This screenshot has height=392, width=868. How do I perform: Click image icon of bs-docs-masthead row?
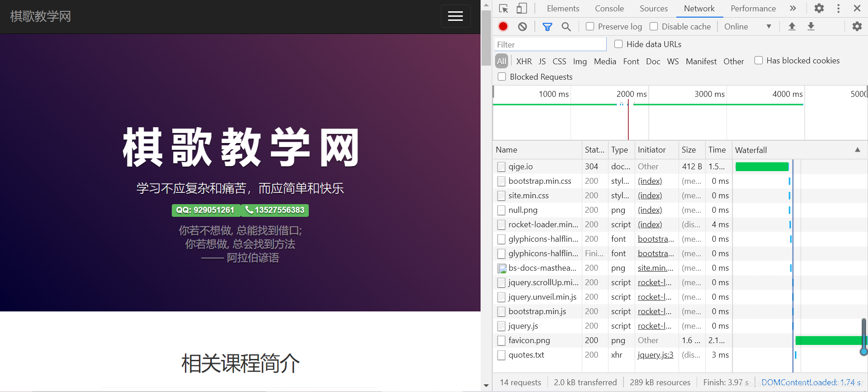501,268
